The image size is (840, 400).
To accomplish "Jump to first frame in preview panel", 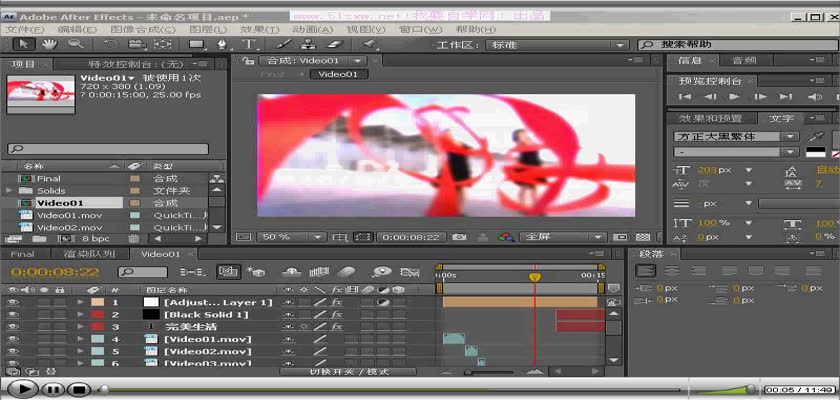I will tap(684, 97).
